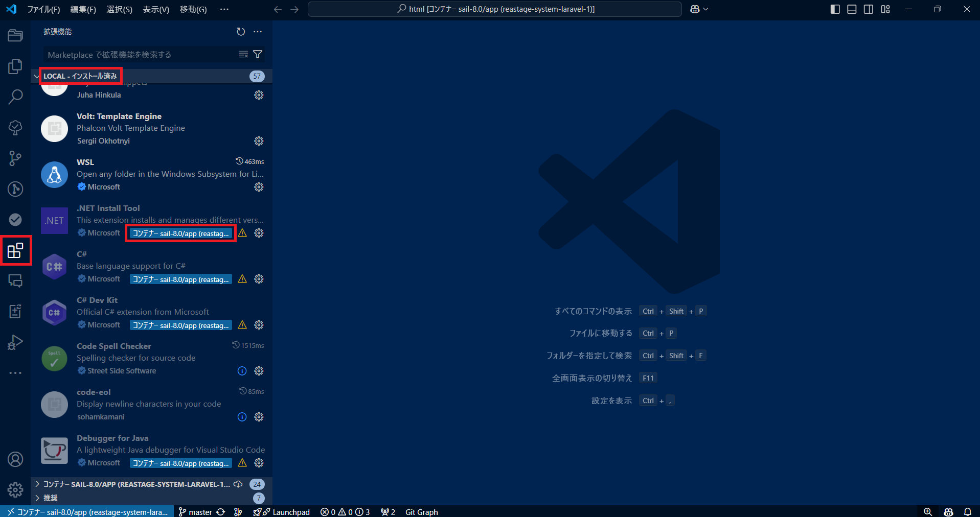Screen dimensions: 980x517
Task: Open the ファイル(F) menu
Action: (43, 9)
